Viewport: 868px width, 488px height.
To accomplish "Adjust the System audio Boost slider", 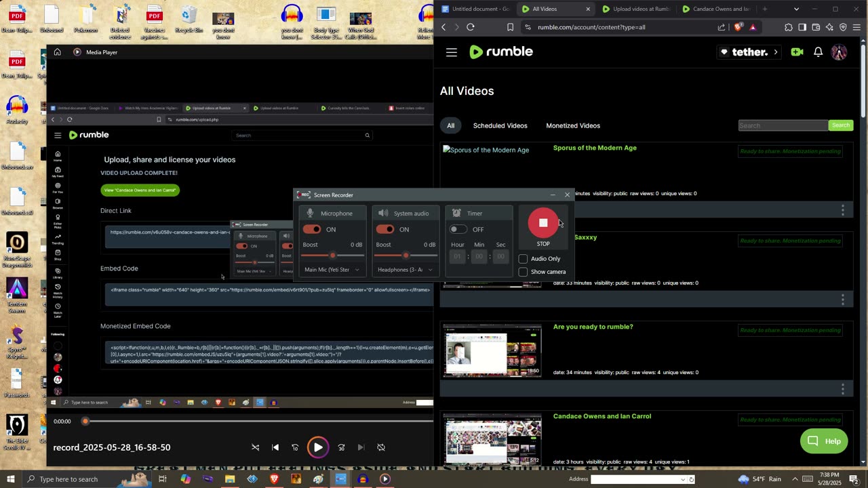I will click(406, 256).
